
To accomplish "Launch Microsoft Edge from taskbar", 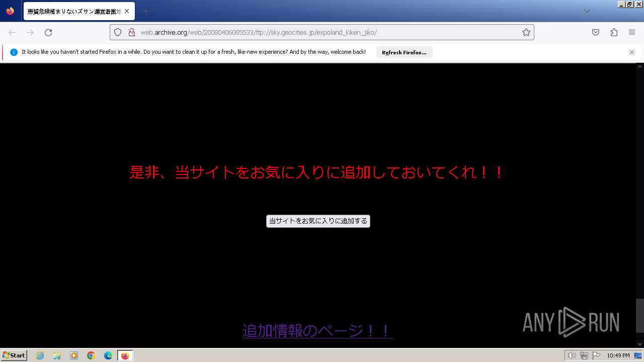I will click(x=108, y=355).
